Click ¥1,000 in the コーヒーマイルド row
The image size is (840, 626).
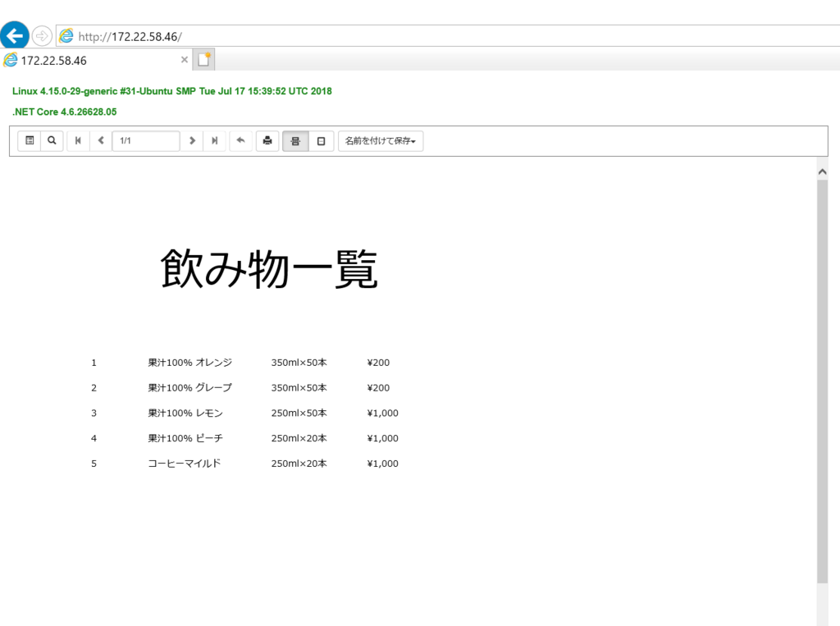pyautogui.click(x=382, y=464)
